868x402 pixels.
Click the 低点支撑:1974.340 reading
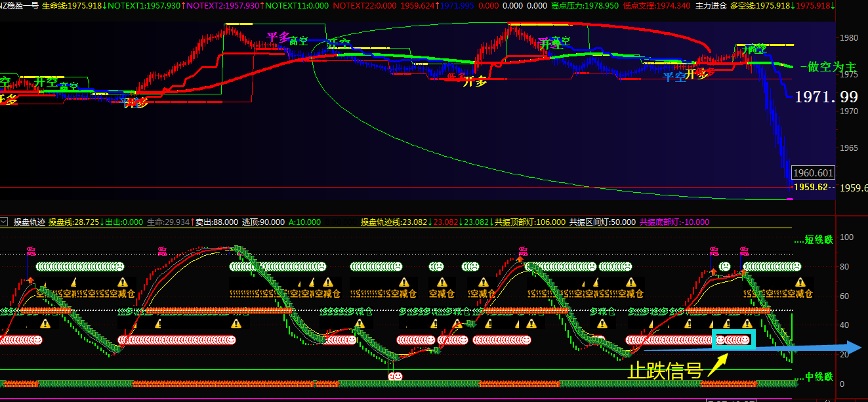pyautogui.click(x=657, y=5)
